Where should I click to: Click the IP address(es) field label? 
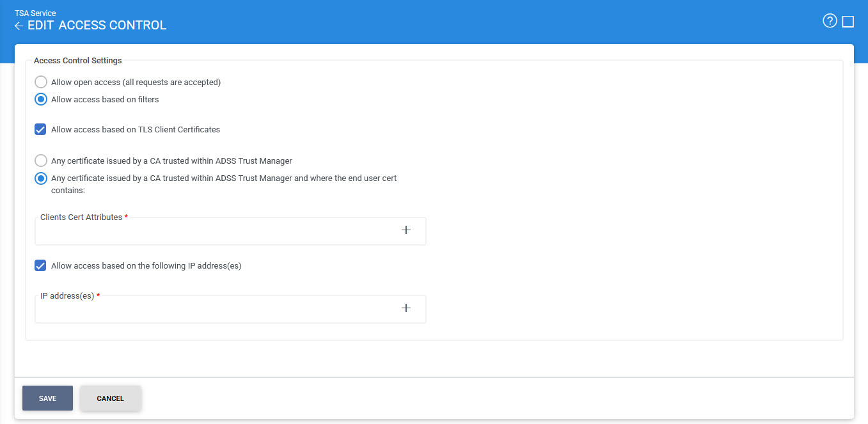[x=67, y=295]
